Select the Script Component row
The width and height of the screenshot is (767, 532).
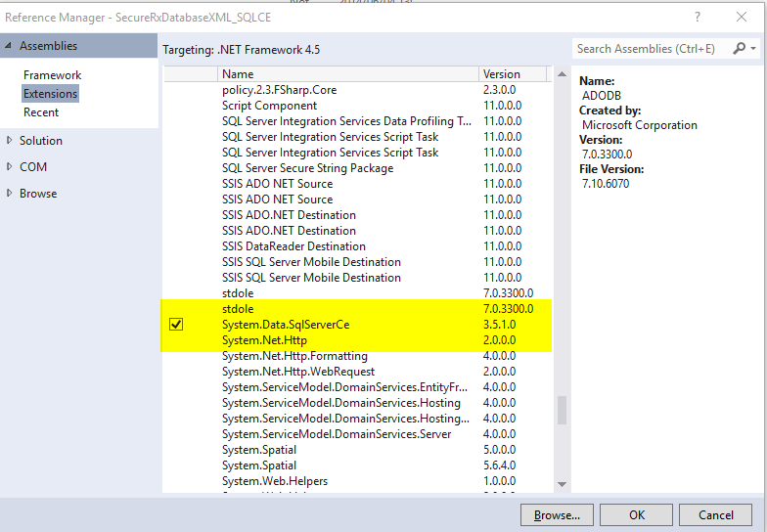[357, 106]
